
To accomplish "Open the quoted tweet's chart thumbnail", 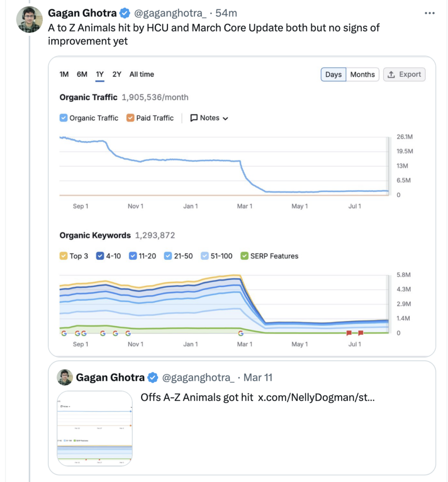I will pyautogui.click(x=95, y=428).
